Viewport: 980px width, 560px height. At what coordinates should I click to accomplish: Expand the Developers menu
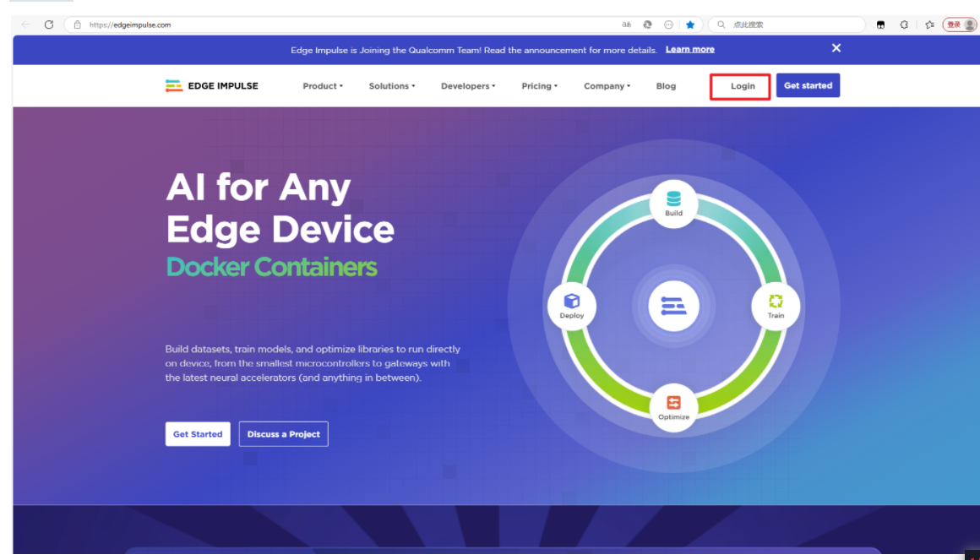tap(468, 86)
